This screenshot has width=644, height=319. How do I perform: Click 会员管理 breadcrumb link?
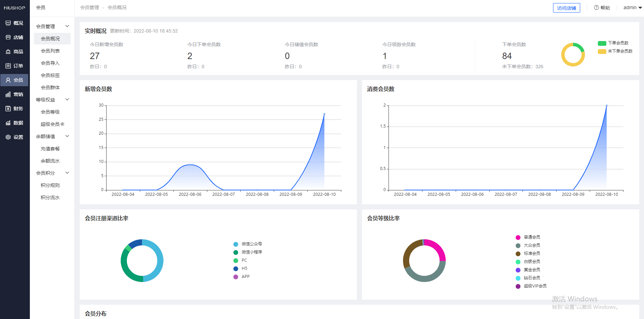(90, 7)
